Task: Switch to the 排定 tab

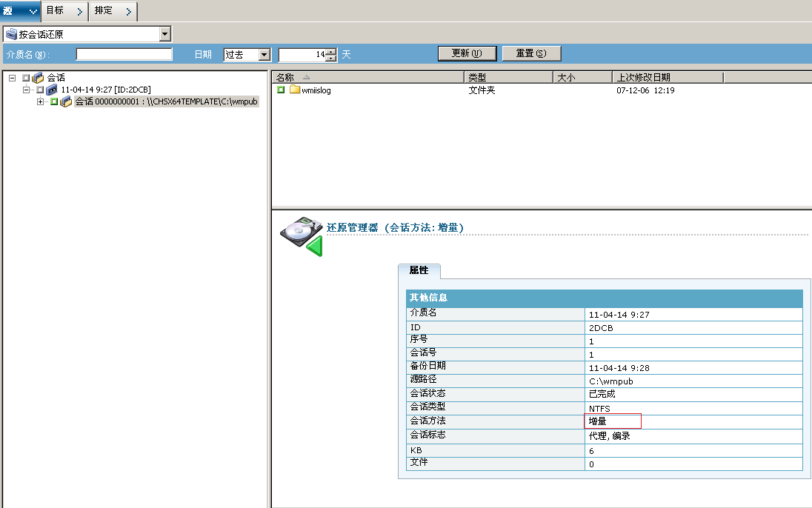Action: (x=112, y=10)
